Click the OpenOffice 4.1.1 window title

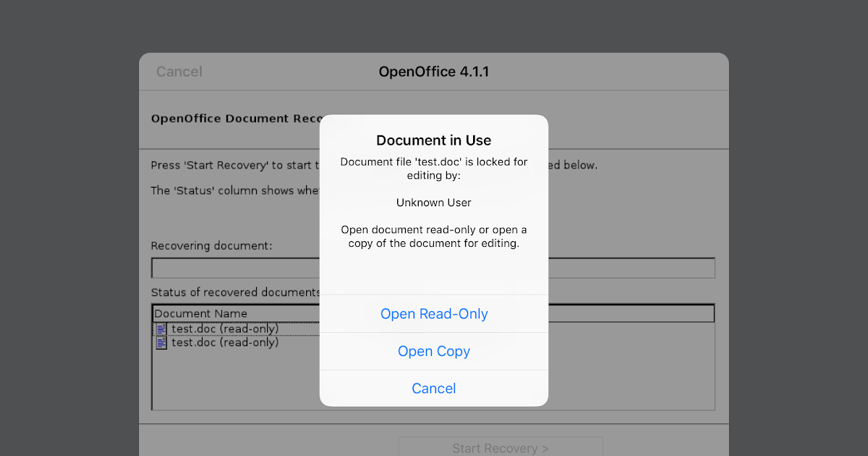point(434,72)
